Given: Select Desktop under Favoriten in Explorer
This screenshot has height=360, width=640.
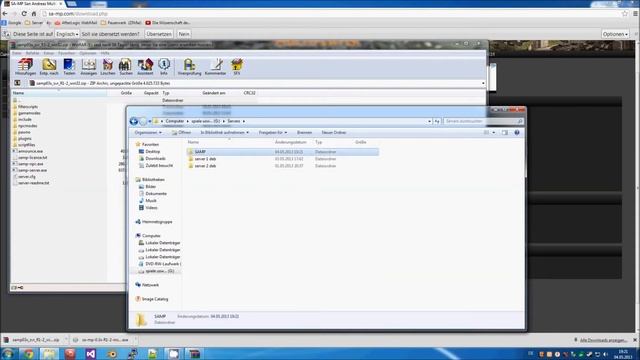Looking at the screenshot, I should (153, 151).
